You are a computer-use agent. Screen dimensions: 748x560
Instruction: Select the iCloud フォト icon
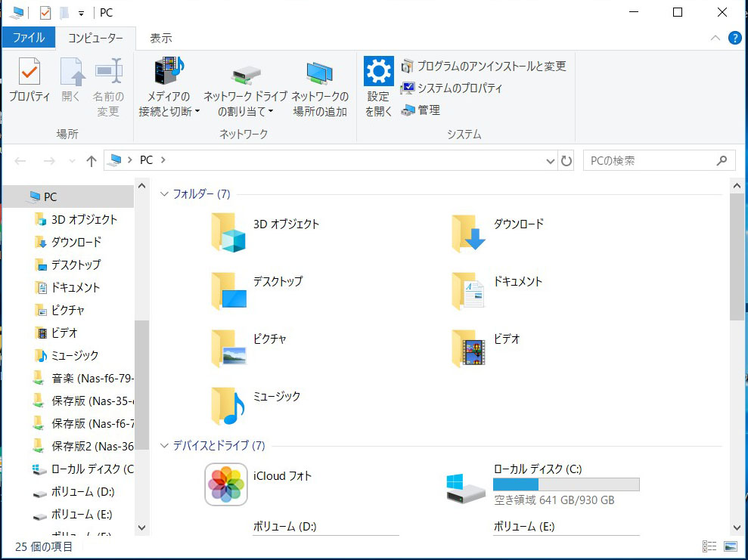coord(226,484)
